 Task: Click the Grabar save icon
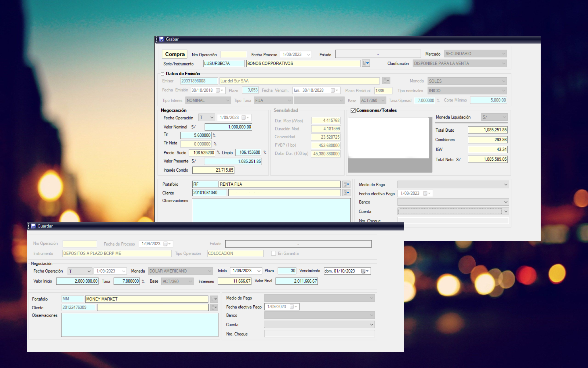(162, 39)
